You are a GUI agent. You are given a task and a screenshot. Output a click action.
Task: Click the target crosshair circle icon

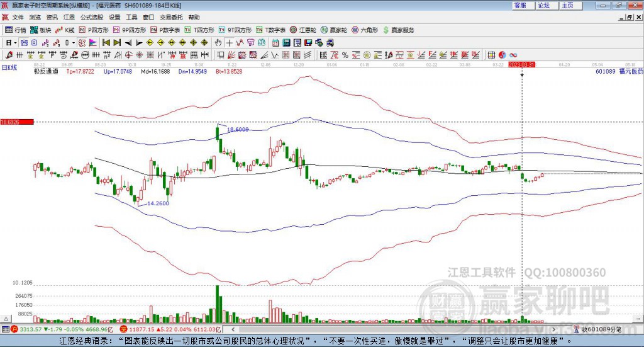128,55
